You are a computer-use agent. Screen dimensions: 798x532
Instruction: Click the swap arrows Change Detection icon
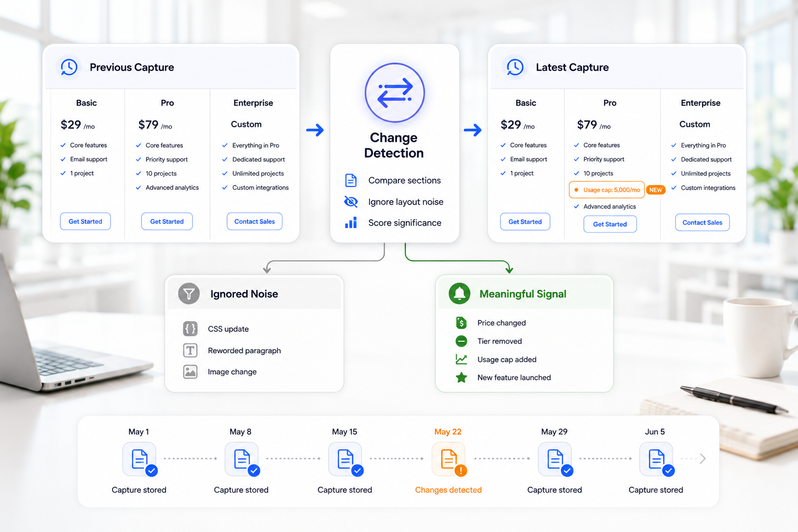coord(395,92)
